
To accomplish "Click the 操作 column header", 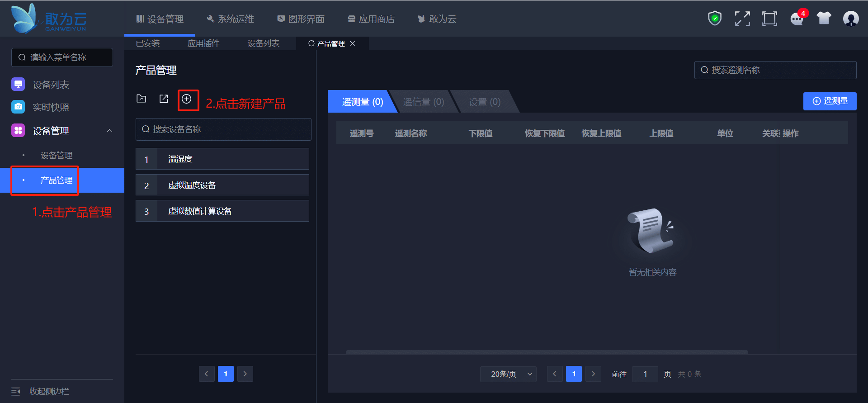I will tap(791, 133).
